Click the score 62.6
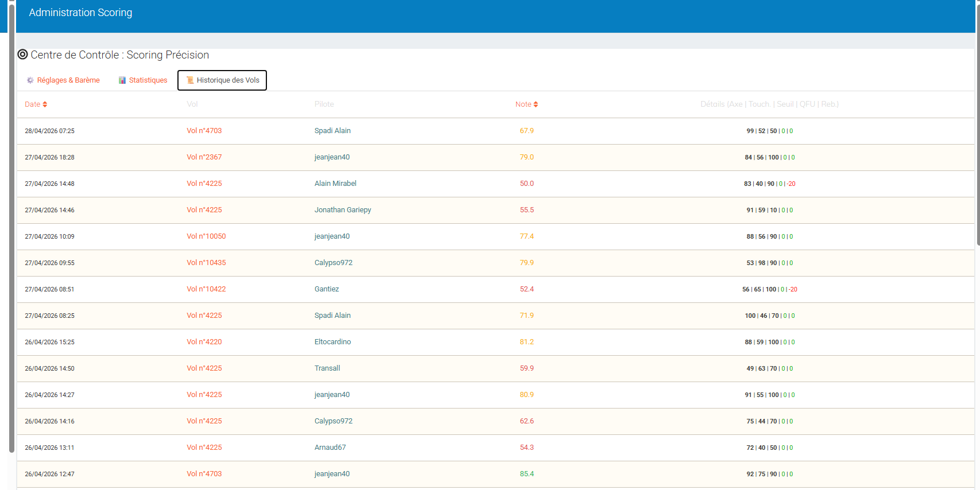 point(526,421)
